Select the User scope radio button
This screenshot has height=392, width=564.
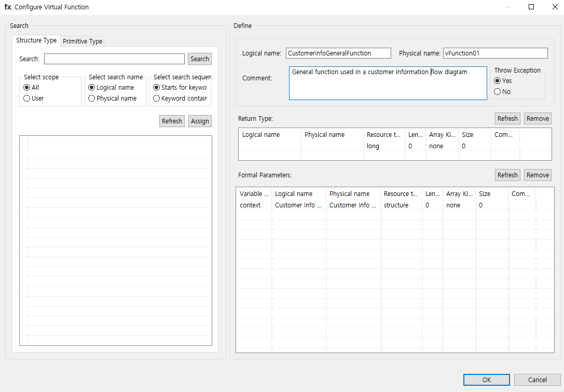pyautogui.click(x=27, y=99)
